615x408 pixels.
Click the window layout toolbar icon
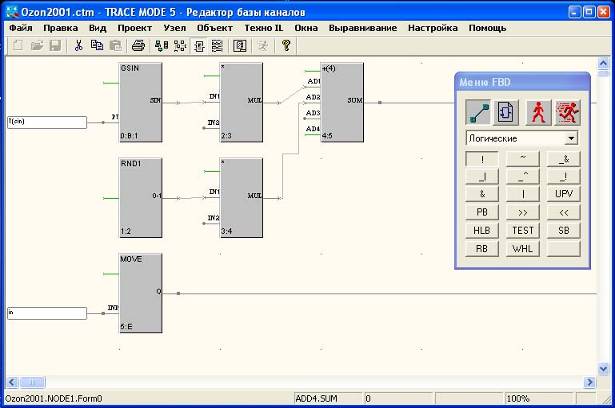tap(240, 46)
